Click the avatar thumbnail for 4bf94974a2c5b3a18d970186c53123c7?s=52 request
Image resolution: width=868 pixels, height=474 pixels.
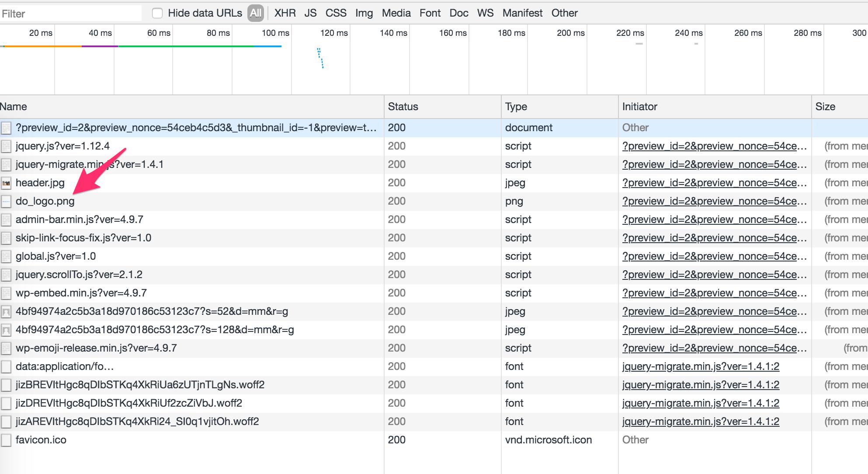click(6, 311)
